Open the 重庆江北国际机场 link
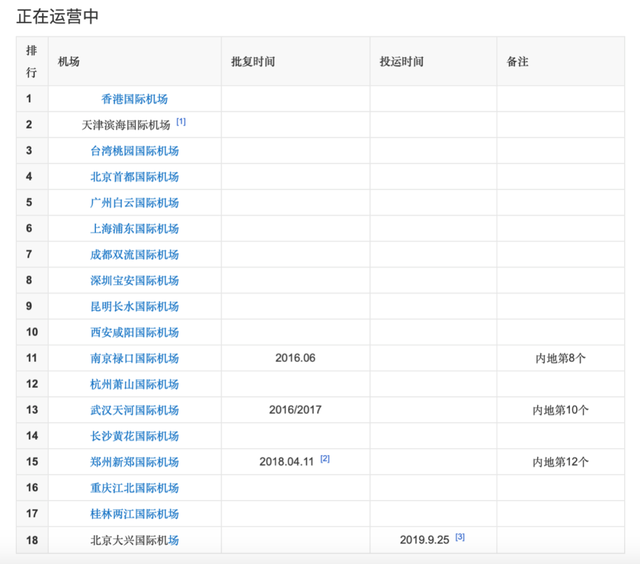The image size is (640, 564). tap(134, 488)
